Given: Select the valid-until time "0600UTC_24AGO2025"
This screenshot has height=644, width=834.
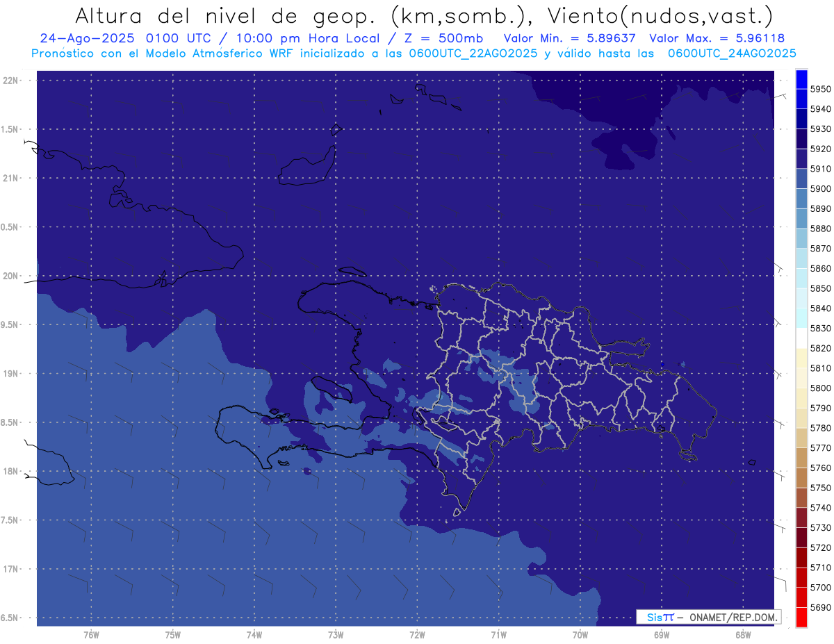Looking at the screenshot, I should point(733,53).
